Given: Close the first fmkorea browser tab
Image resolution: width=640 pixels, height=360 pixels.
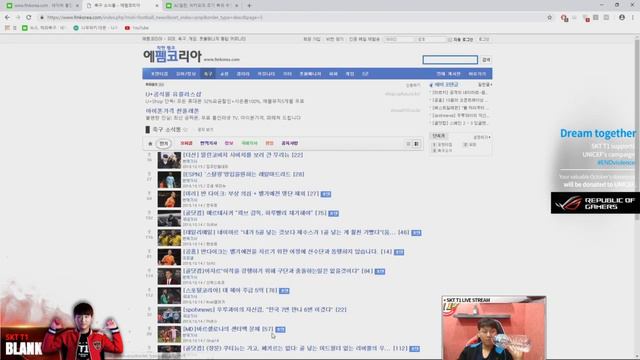Looking at the screenshot, I should (77, 6).
